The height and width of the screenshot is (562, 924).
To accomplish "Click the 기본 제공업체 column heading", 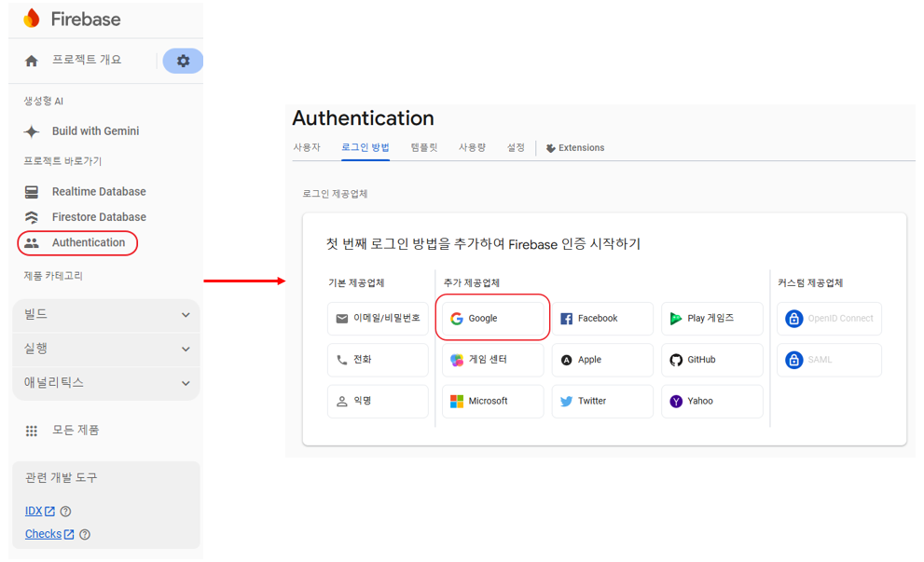I will point(356,283).
